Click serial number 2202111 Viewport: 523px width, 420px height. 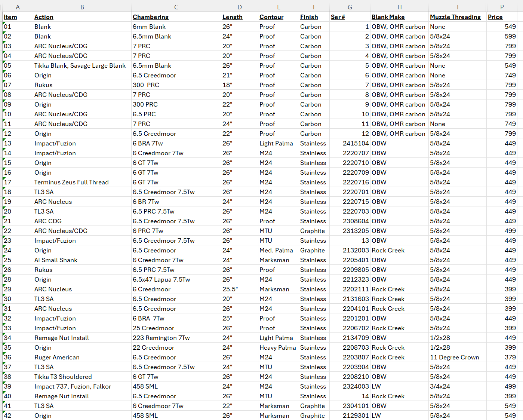(350, 289)
